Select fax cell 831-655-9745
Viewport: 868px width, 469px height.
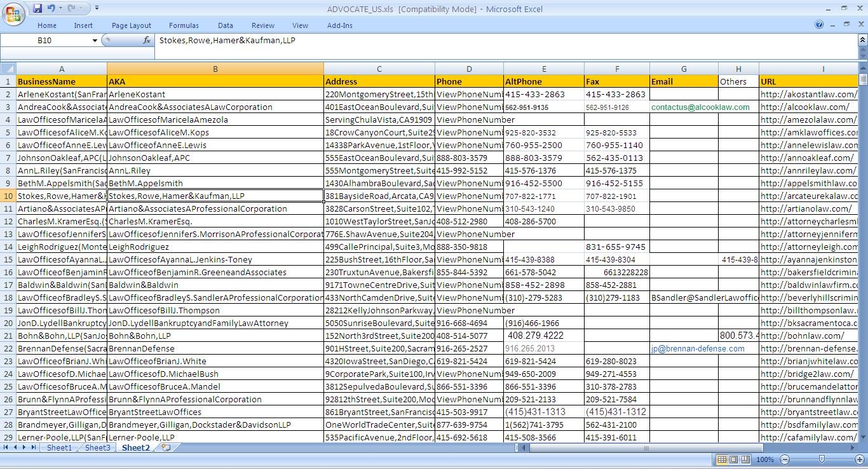click(617, 247)
